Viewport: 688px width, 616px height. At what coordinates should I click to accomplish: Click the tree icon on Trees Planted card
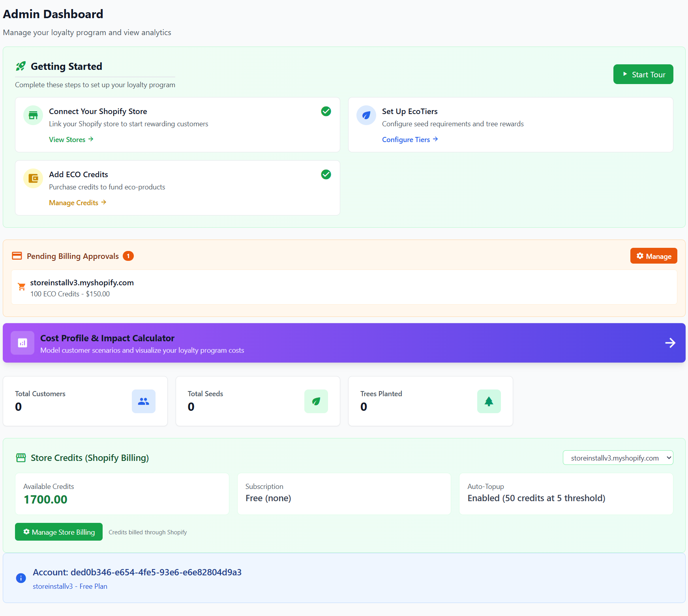click(x=489, y=401)
